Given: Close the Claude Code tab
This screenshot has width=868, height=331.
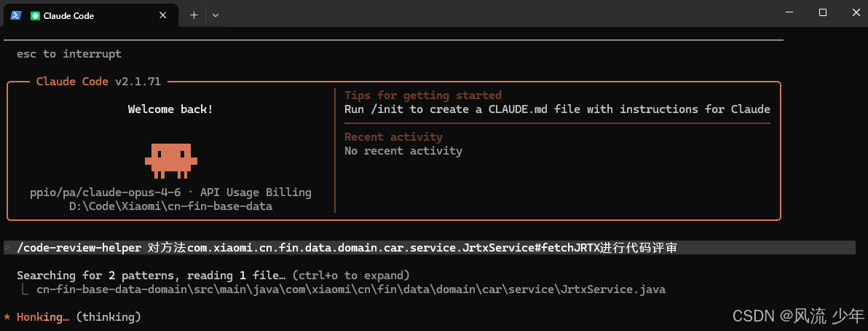Looking at the screenshot, I should pyautogui.click(x=163, y=15).
